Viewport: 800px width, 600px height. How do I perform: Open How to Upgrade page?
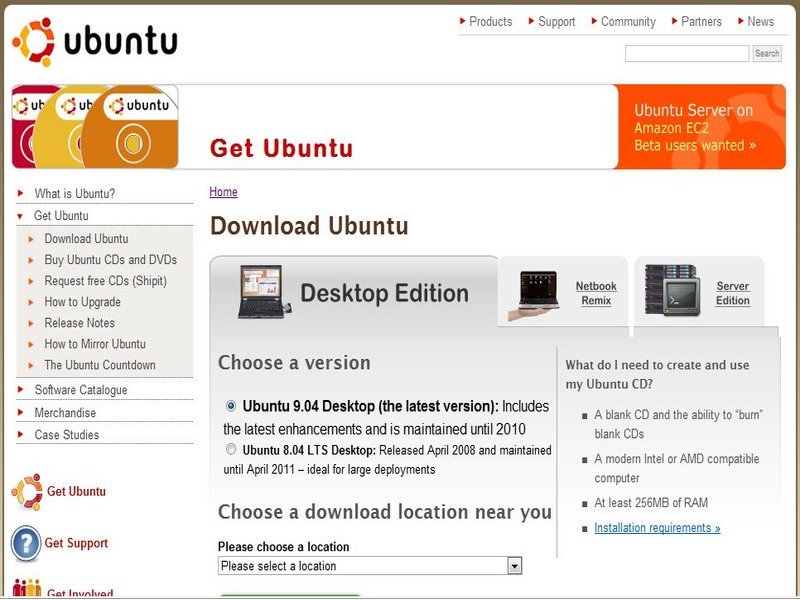tap(83, 302)
